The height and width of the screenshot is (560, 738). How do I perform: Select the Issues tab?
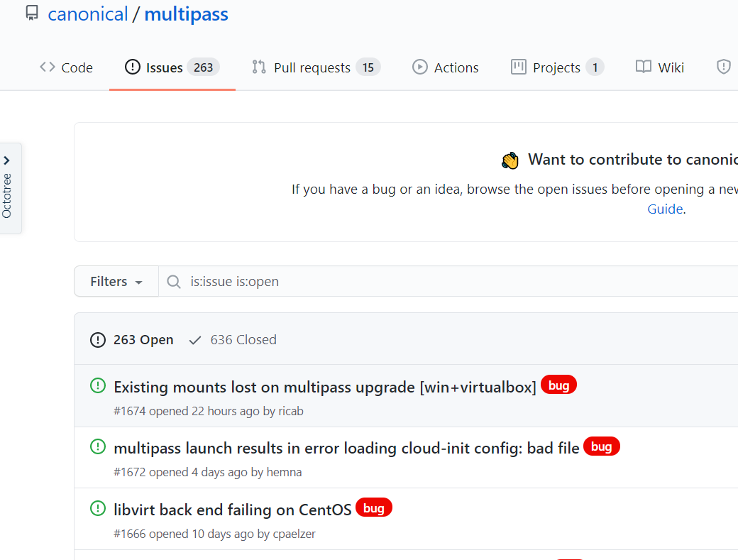[172, 67]
